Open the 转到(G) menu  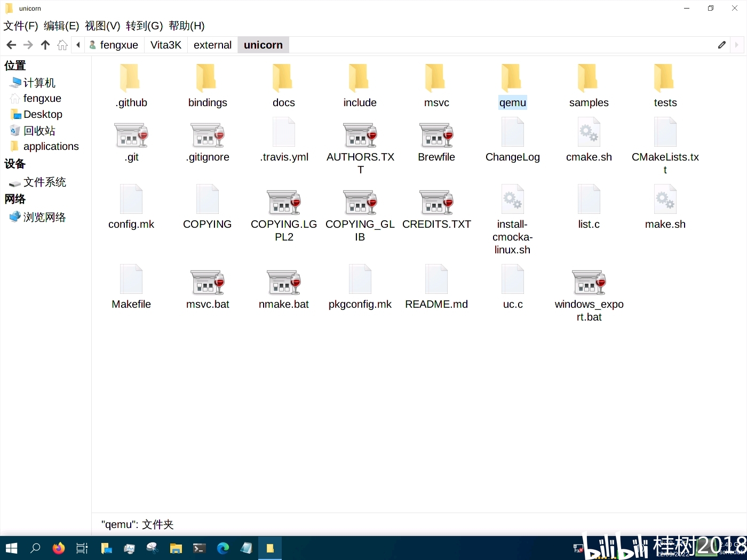pyautogui.click(x=144, y=26)
